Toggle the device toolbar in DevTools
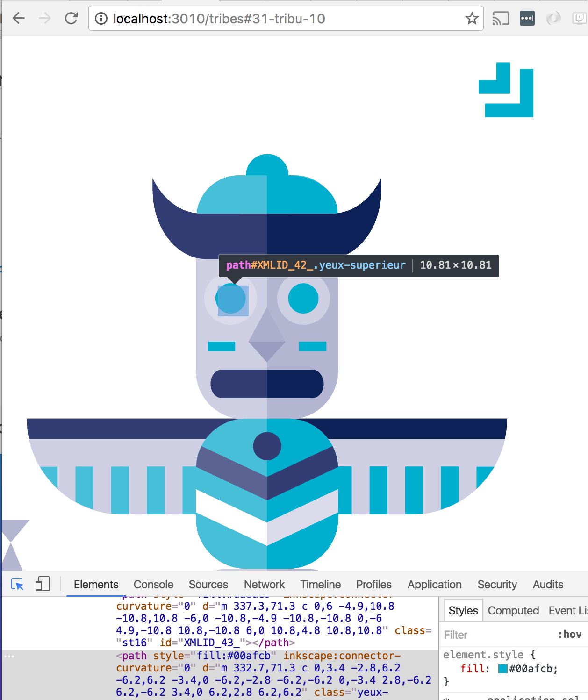Viewport: 588px width, 700px height. (43, 584)
